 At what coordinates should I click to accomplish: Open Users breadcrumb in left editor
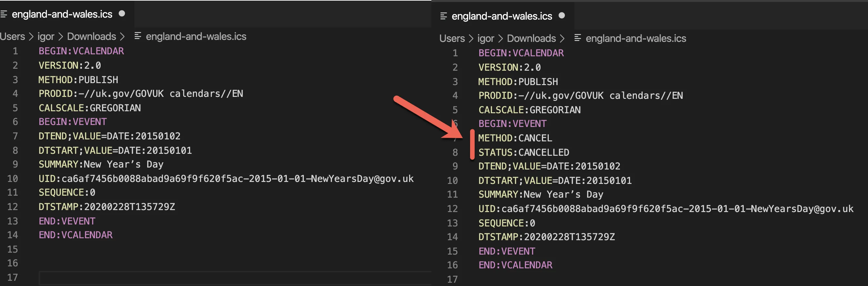(x=12, y=36)
